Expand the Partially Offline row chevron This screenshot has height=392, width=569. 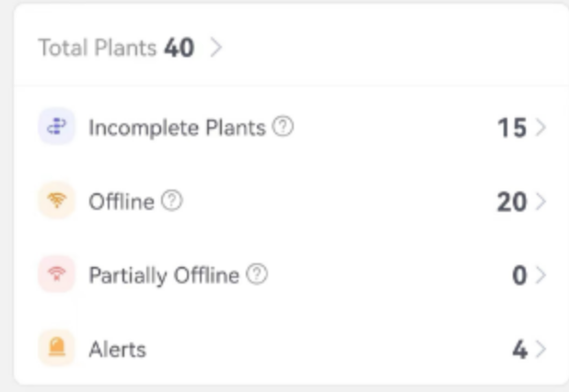540,275
